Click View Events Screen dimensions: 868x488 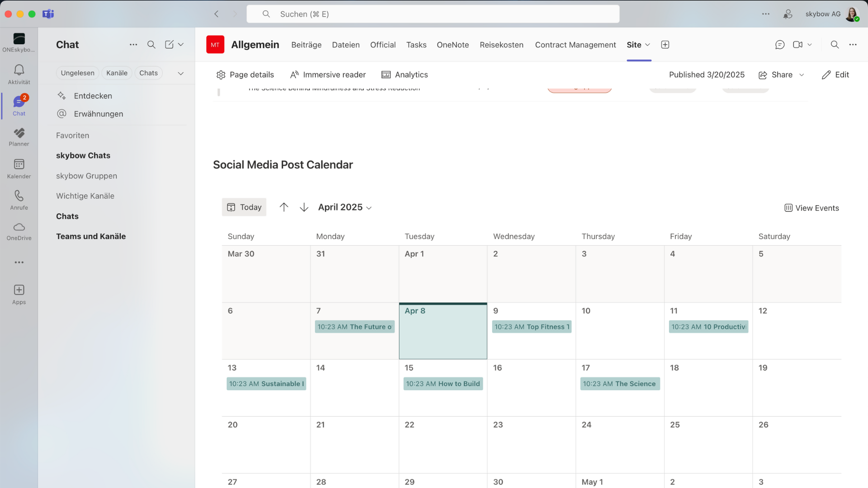click(x=811, y=208)
